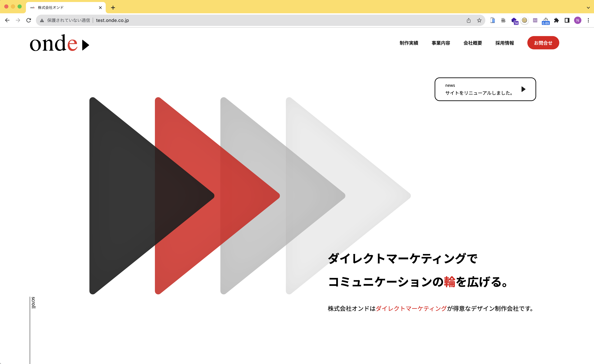Open a new tab with plus button

[x=113, y=8]
